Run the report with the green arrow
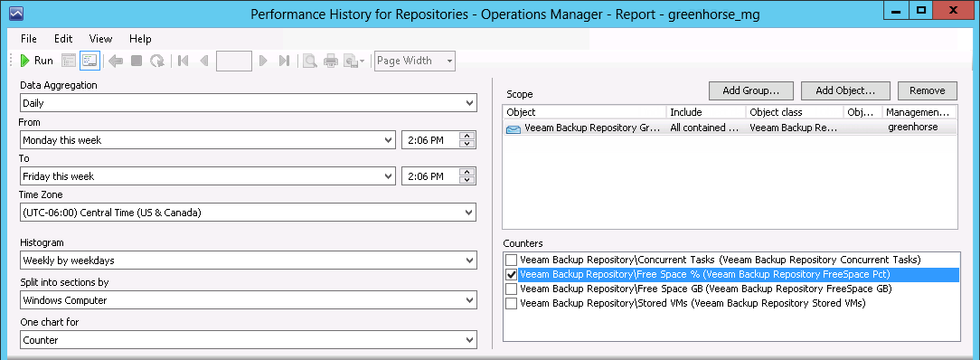 click(36, 61)
